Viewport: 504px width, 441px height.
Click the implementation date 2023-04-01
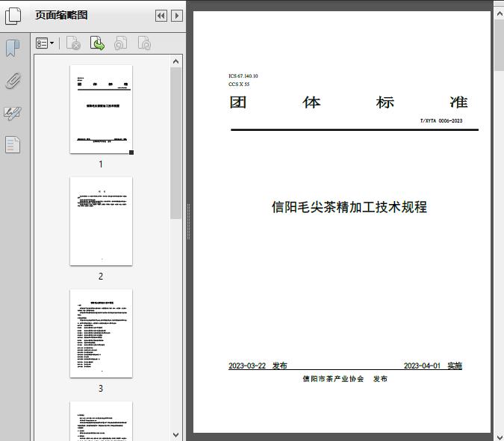422,366
